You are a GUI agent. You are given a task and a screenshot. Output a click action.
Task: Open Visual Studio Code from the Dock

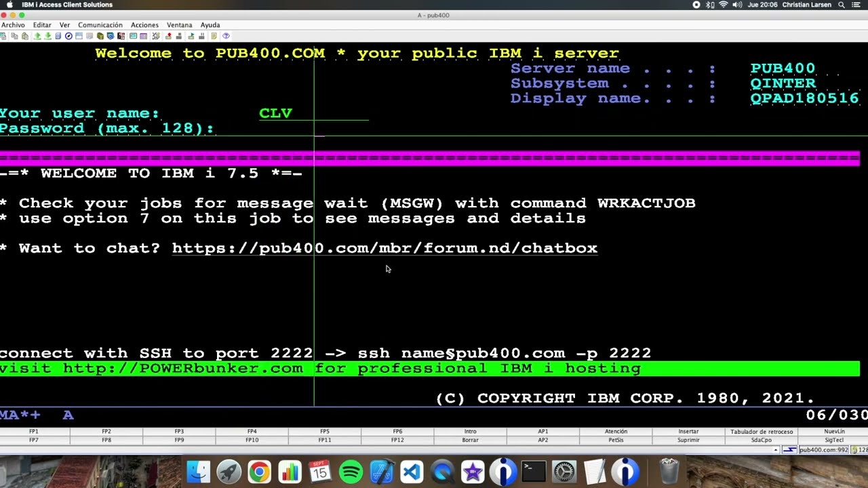(x=412, y=471)
